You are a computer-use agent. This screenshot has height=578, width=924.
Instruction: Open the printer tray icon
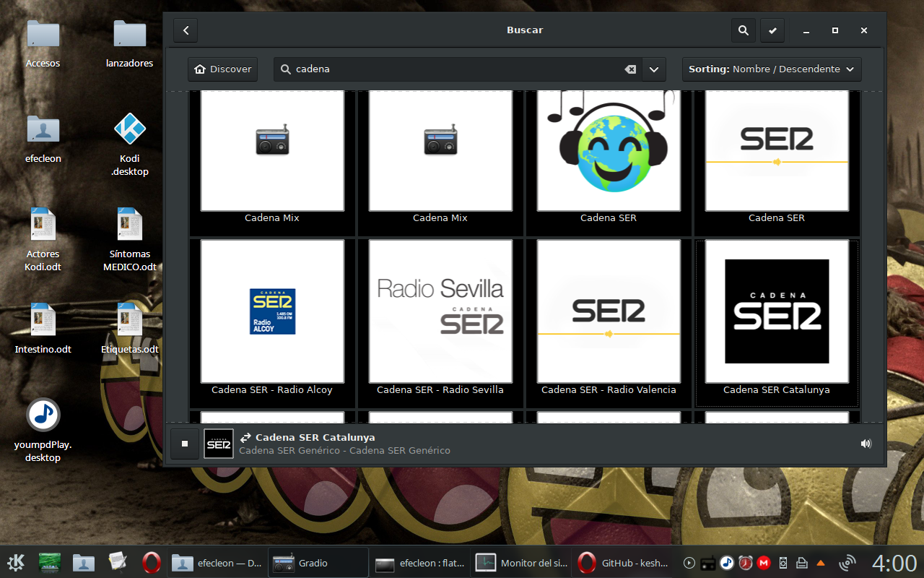pos(801,563)
